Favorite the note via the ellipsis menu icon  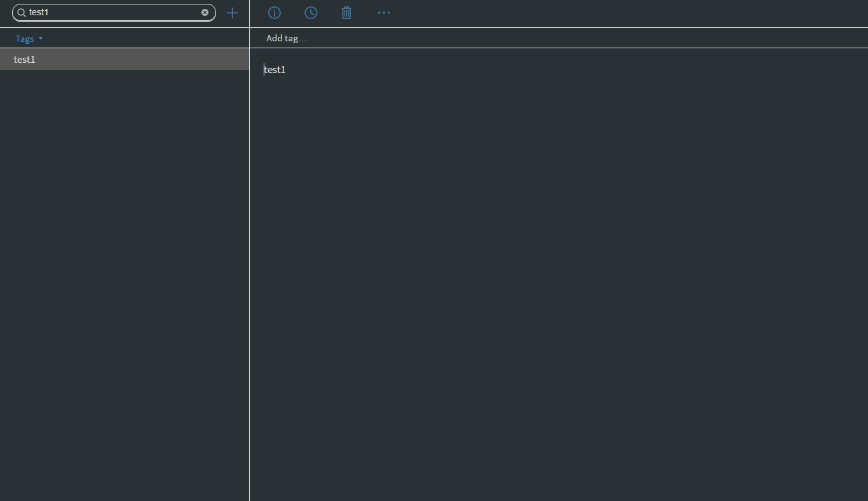(384, 13)
